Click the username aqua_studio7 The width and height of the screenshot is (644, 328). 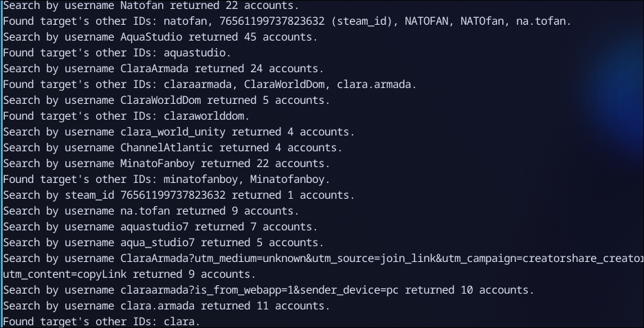(x=157, y=243)
